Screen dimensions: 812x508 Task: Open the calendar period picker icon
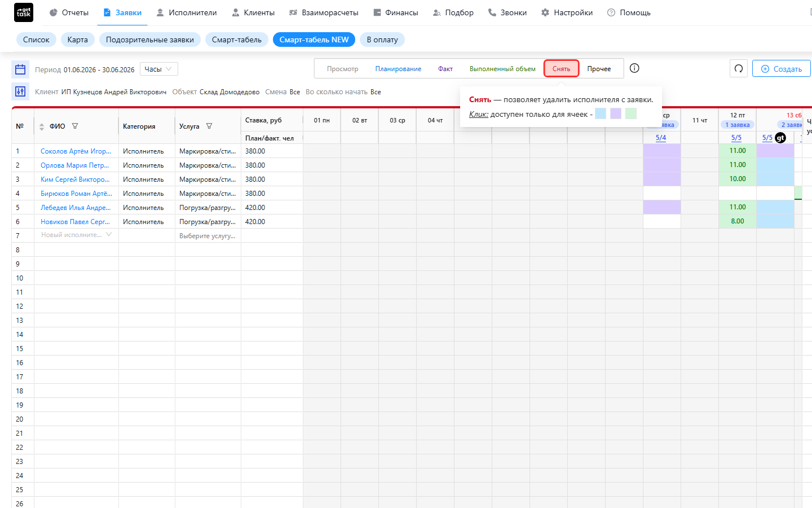click(20, 69)
